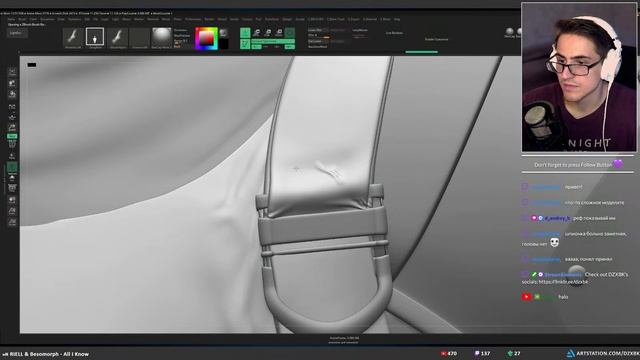Screen dimensions: 640x360
Task: Activate the Rotate transform icon
Action: (279, 33)
